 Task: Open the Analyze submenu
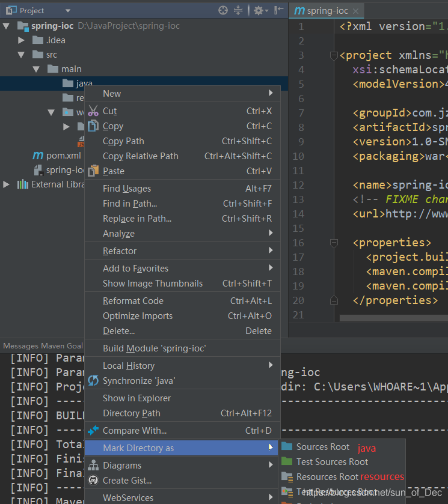click(182, 233)
